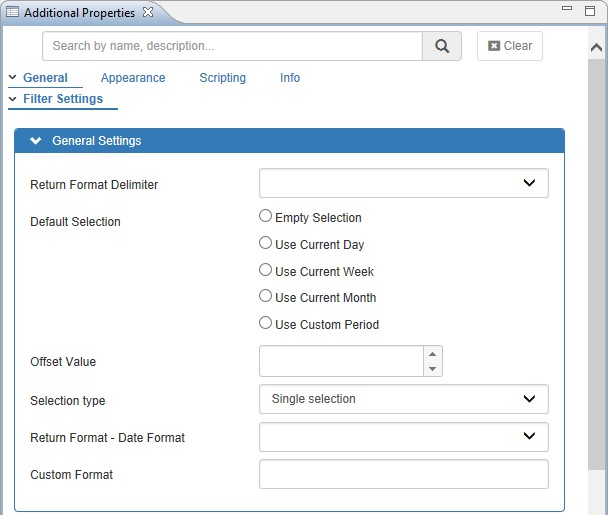Click the Custom Format text field
Screen dimensions: 608x515
pyautogui.click(x=404, y=474)
